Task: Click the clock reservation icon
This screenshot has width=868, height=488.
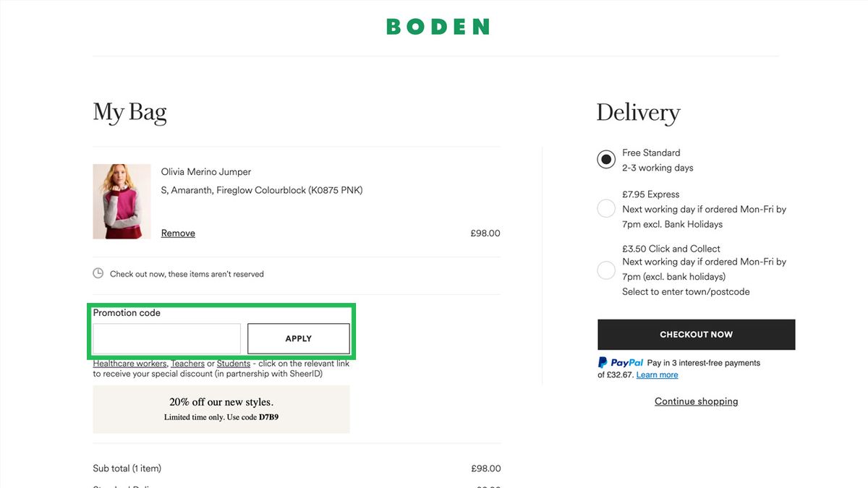Action: (x=98, y=273)
